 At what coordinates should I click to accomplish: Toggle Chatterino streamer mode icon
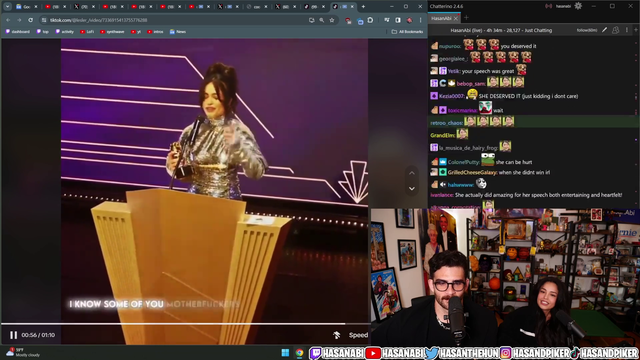[549, 6]
